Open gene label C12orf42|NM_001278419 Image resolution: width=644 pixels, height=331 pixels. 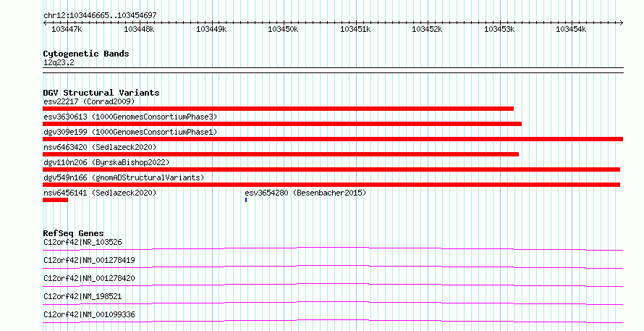coord(89,260)
